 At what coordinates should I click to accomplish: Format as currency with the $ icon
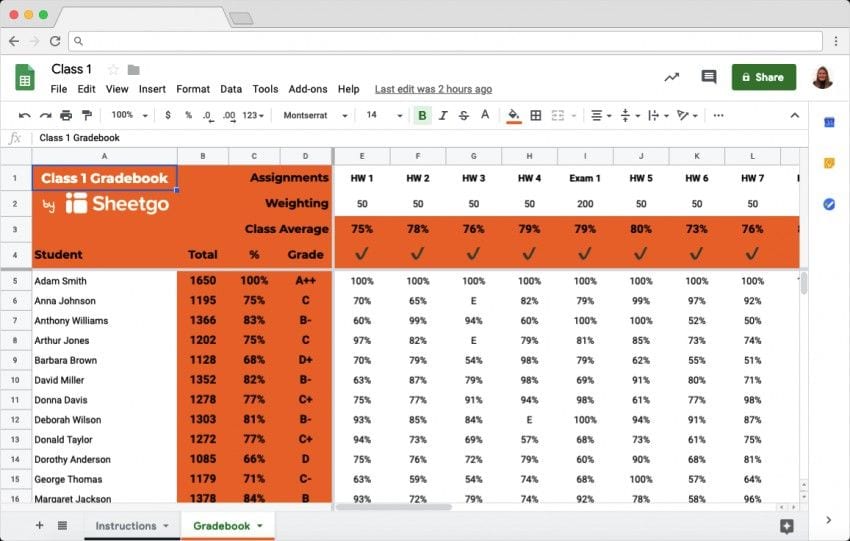click(168, 115)
